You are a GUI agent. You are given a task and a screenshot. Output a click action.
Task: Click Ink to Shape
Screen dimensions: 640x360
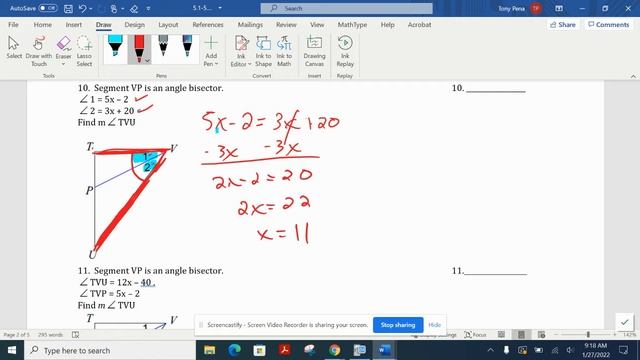pos(263,51)
